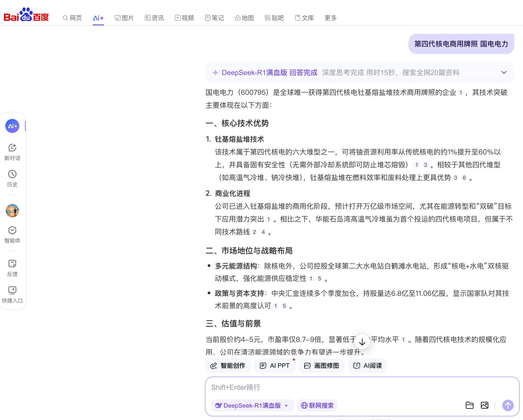Click heading 三、估值与前景

coord(233,324)
